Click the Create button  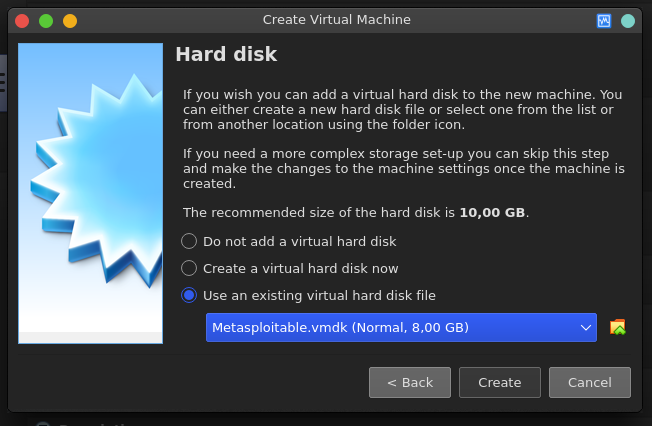click(500, 382)
